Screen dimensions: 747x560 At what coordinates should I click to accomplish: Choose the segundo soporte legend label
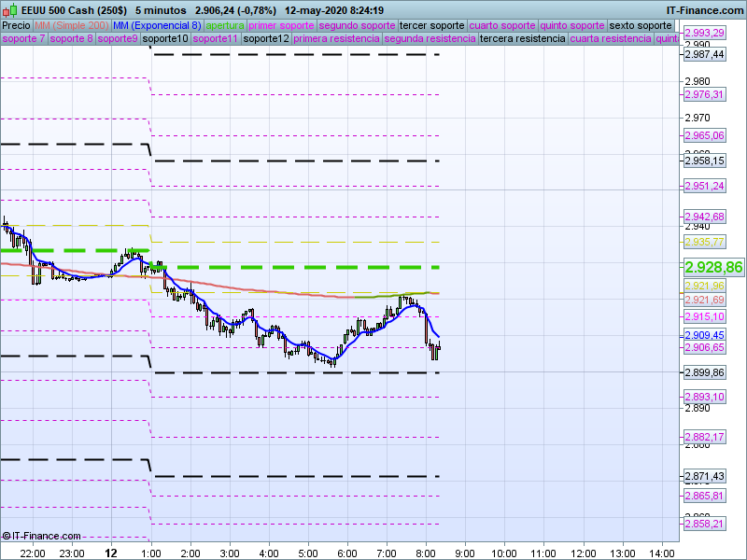click(357, 25)
